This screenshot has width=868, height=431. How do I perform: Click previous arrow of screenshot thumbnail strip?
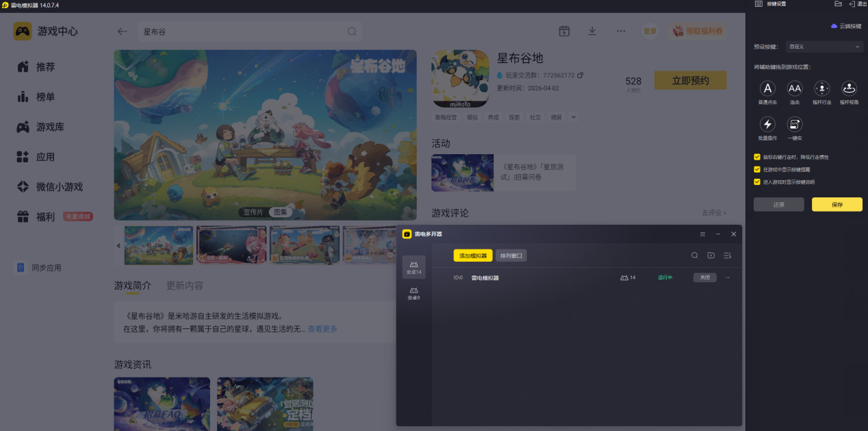(x=118, y=245)
